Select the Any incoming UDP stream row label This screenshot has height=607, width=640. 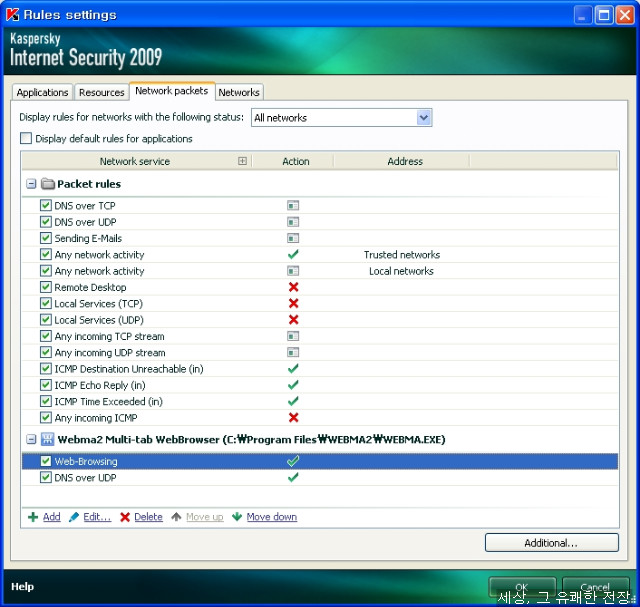(x=110, y=353)
